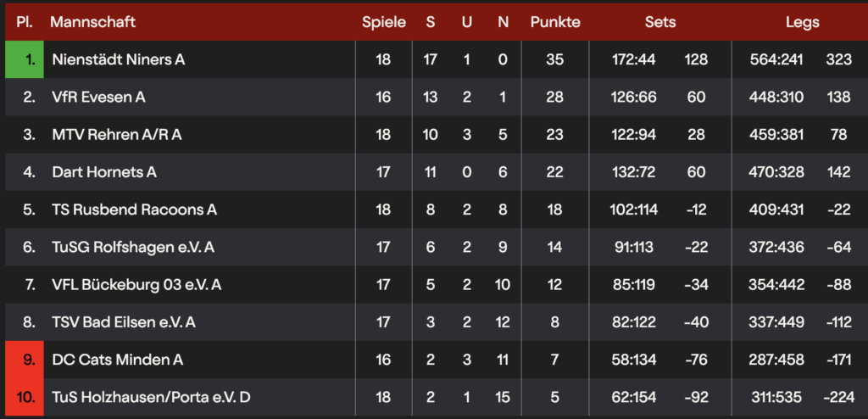The height and width of the screenshot is (419, 868).
Task: Select TSV Bad Eilsen e.V. A team
Action: [x=124, y=322]
